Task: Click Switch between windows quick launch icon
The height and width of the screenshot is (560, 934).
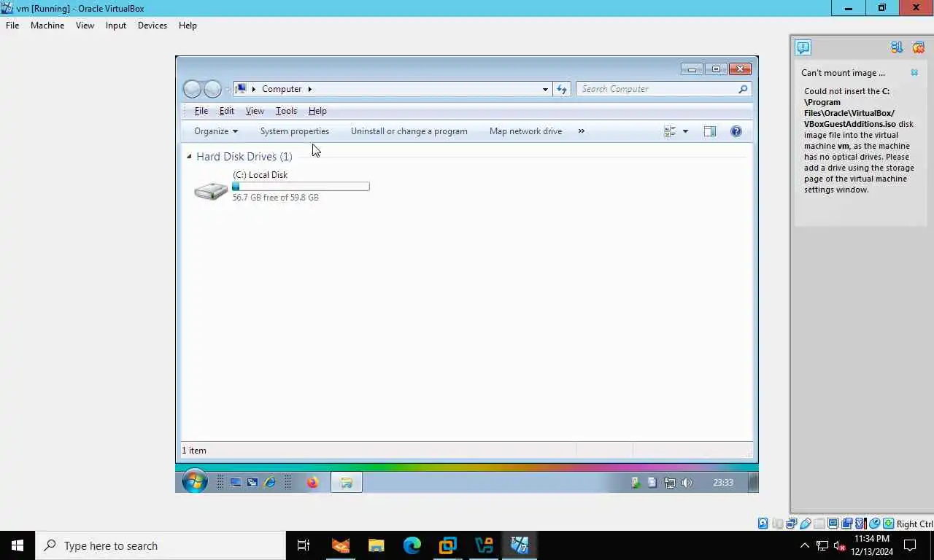Action: pyautogui.click(x=252, y=483)
